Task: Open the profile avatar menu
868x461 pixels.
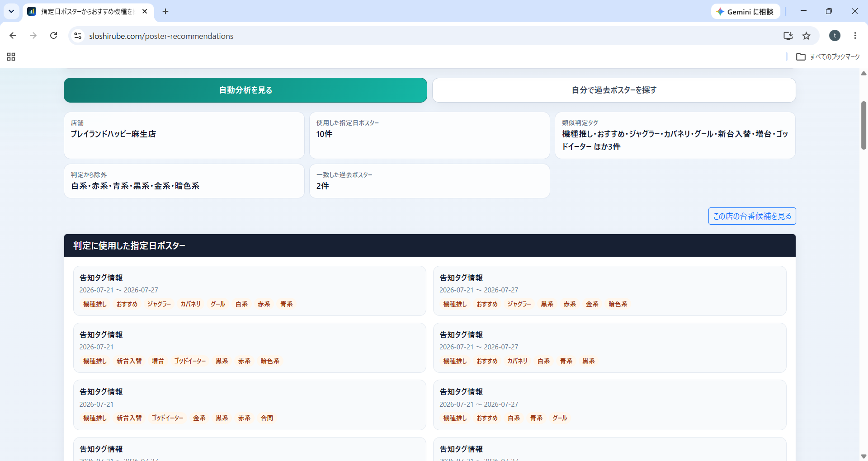Action: tap(835, 36)
